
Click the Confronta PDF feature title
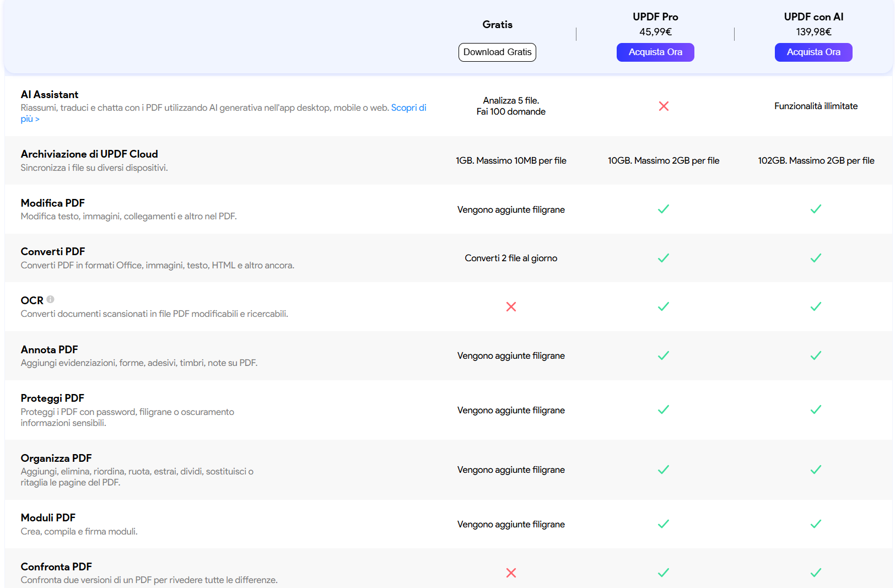pos(56,567)
